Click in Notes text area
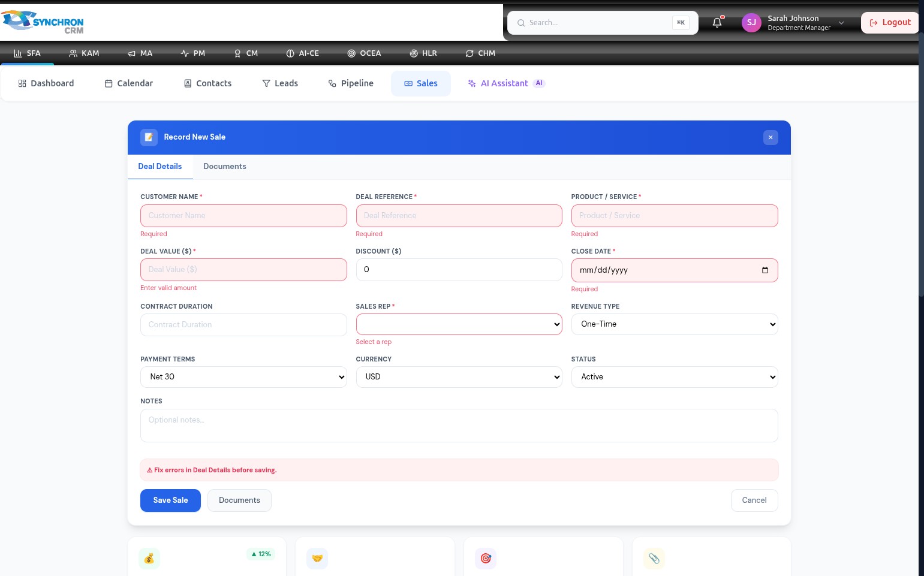The width and height of the screenshot is (924, 576). [x=459, y=426]
